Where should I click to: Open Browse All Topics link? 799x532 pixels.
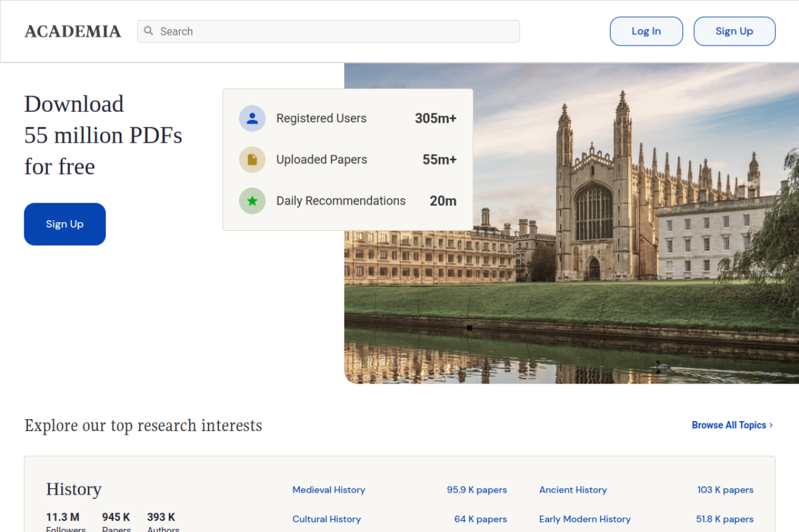point(728,425)
